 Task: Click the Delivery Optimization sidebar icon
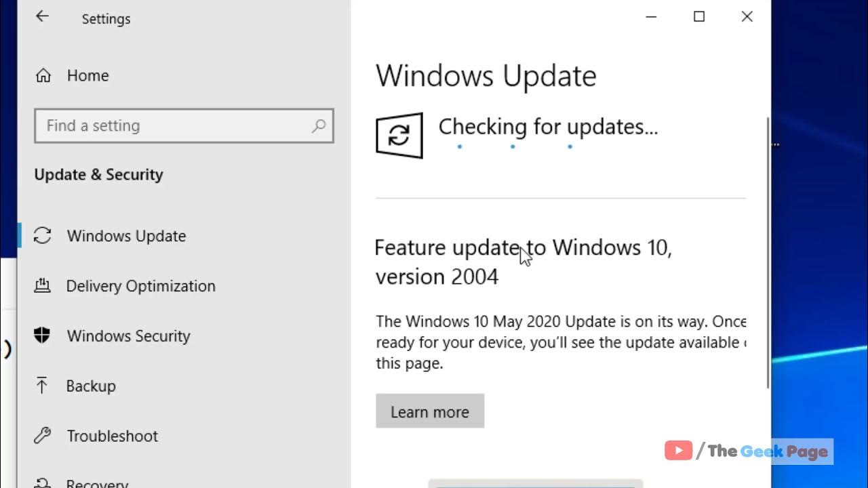(42, 286)
